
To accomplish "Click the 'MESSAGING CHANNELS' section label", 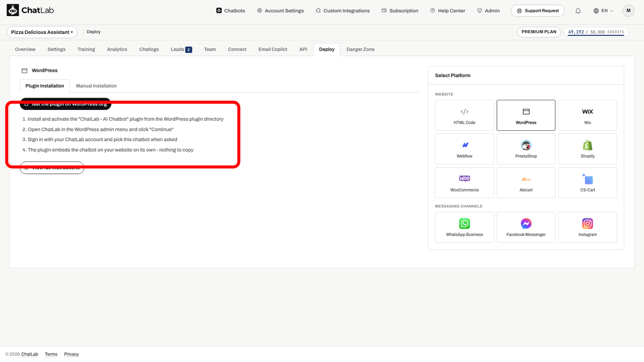I will pyautogui.click(x=459, y=206).
